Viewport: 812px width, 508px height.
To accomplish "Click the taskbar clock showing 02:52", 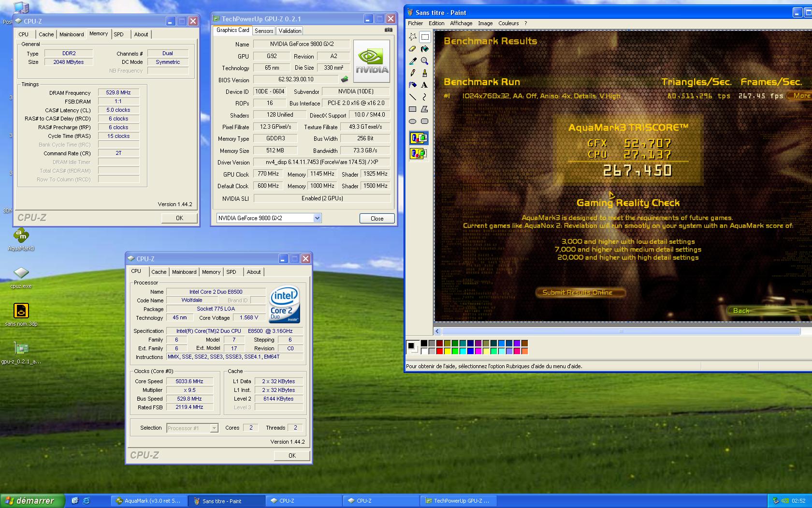I will 798,501.
